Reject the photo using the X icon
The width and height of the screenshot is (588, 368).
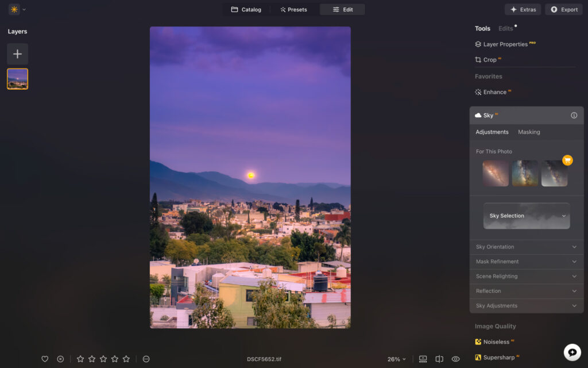60,359
